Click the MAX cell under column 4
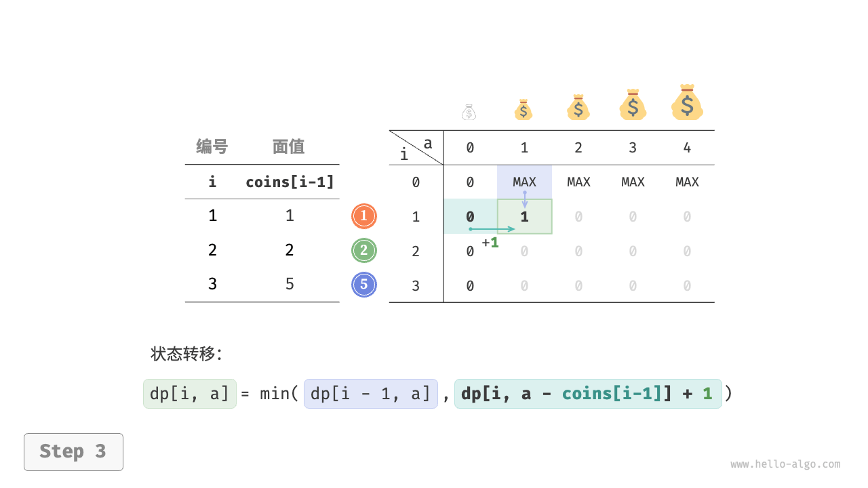This screenshot has height=488, width=868. click(687, 182)
